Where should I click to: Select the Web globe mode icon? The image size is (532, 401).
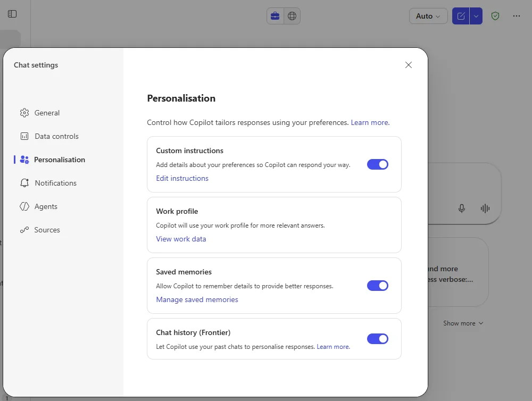tap(292, 16)
